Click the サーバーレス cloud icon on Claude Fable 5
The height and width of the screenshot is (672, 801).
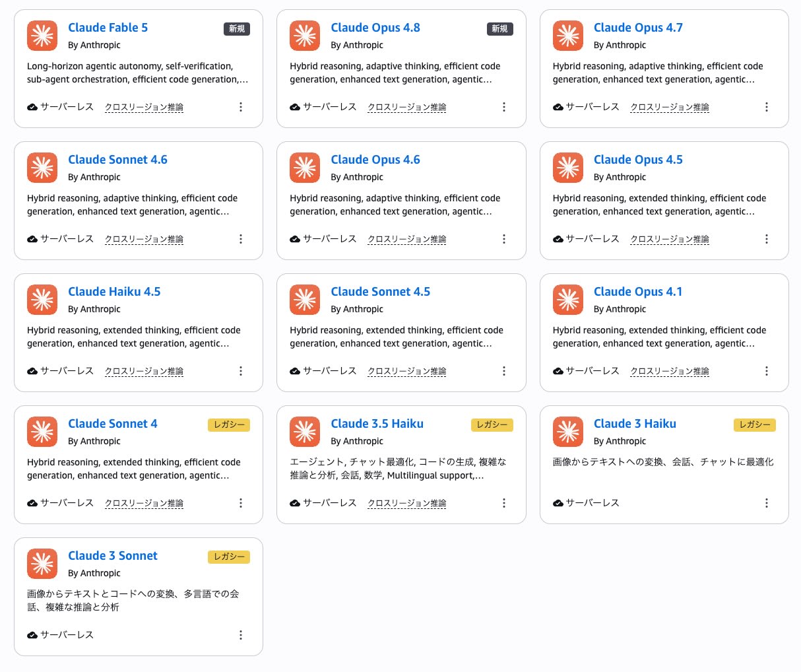(32, 107)
